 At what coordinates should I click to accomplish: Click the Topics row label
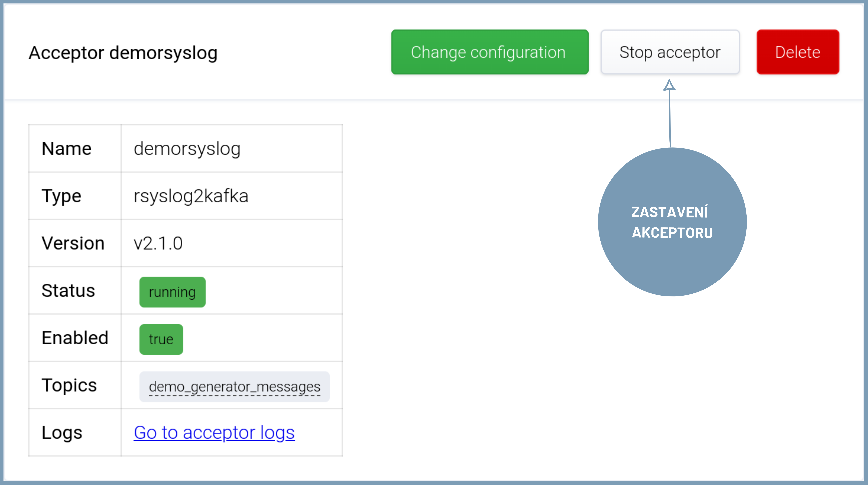69,385
